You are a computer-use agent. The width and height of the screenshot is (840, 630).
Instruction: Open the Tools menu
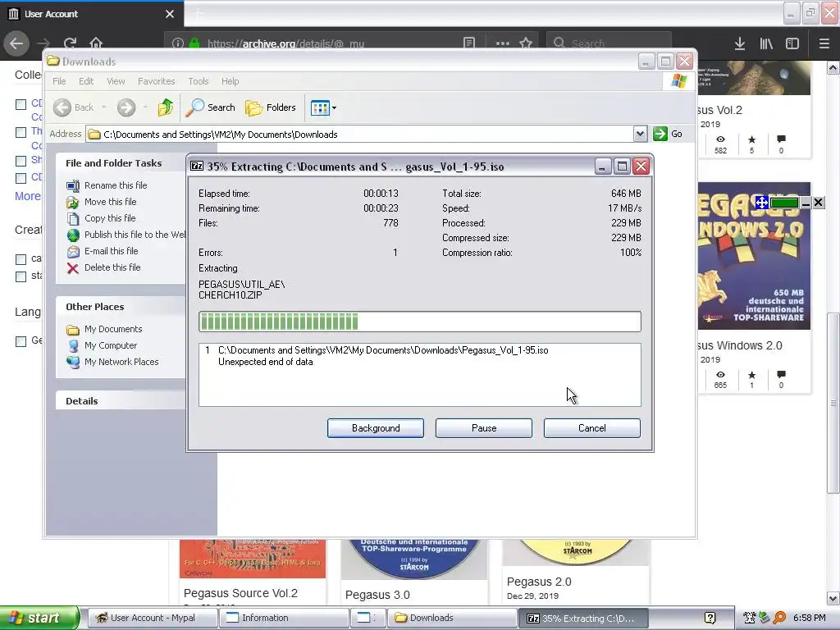[x=199, y=81]
